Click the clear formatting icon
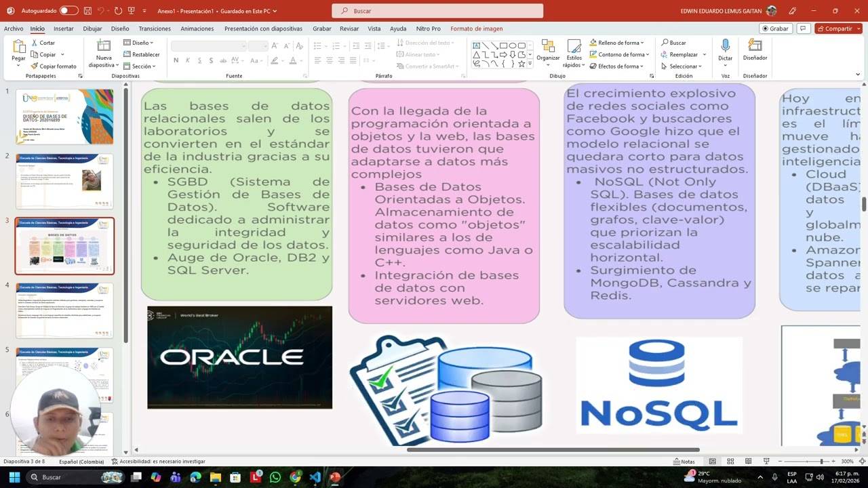The image size is (868, 488). coord(301,45)
